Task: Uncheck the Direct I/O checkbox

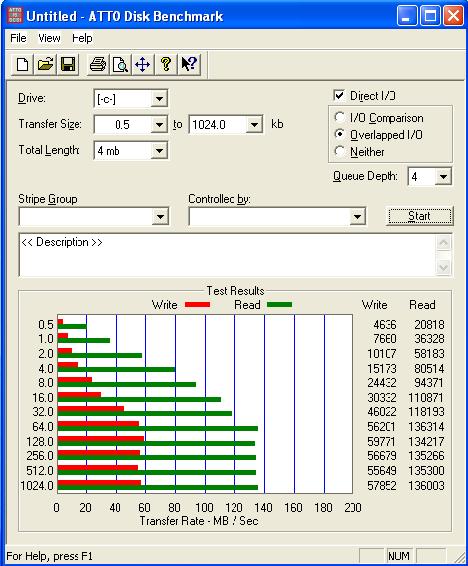Action: (x=339, y=96)
